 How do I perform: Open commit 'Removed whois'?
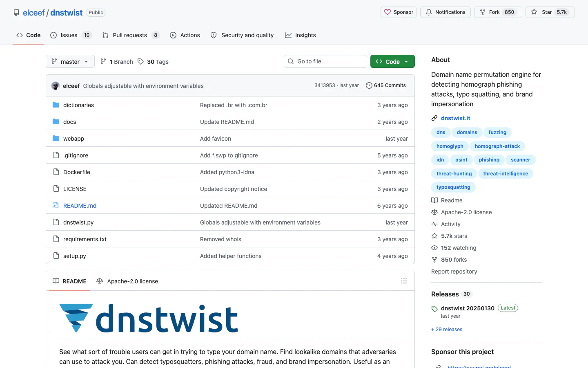(220, 239)
